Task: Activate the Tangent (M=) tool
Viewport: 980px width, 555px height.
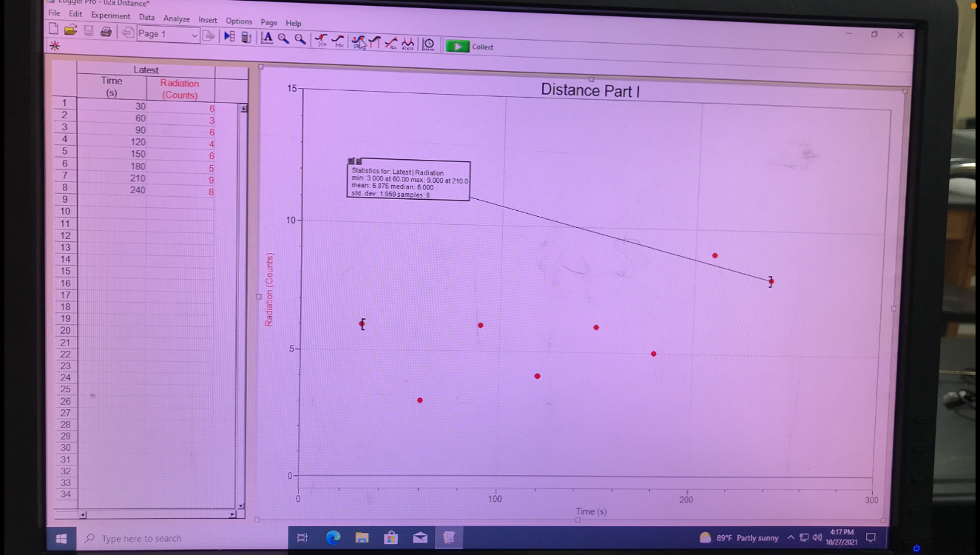Action: 339,41
